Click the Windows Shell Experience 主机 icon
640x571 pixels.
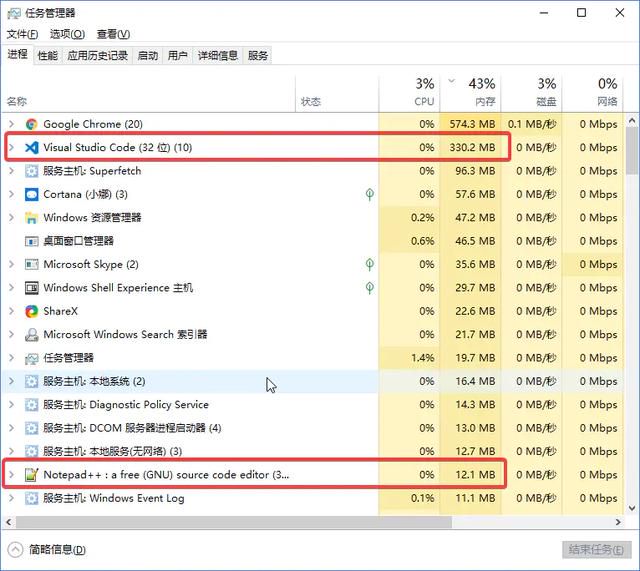31,288
